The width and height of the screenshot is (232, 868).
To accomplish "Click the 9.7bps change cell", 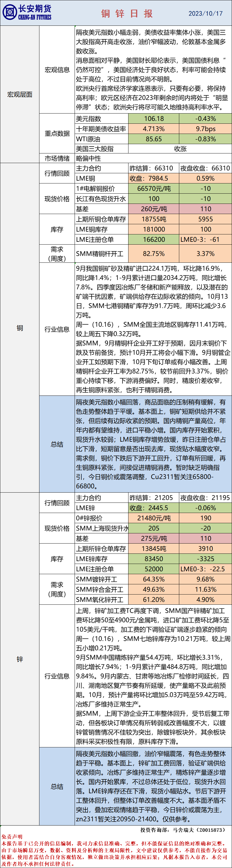I will click(205, 129).
